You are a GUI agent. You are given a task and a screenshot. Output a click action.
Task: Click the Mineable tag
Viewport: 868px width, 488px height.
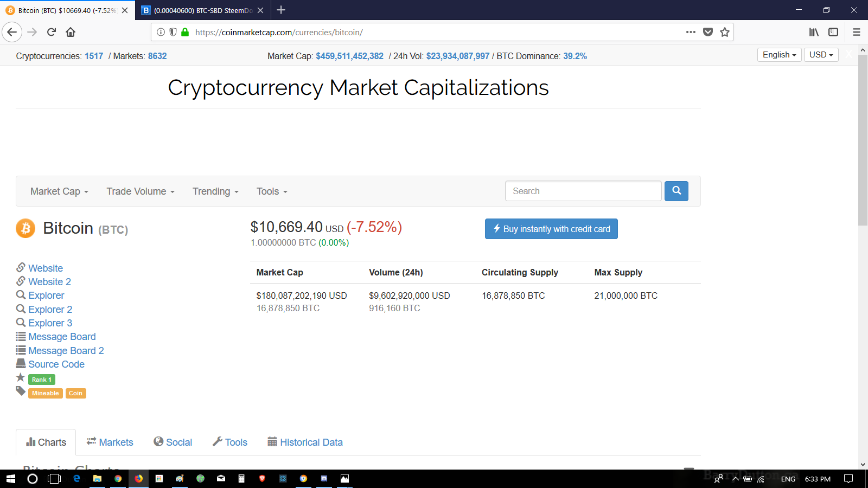(46, 393)
